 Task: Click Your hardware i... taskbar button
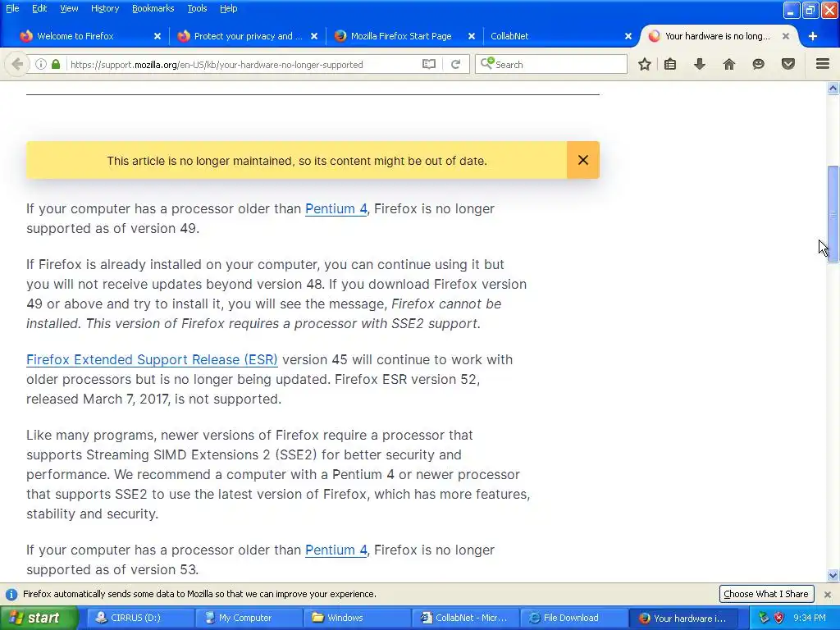point(683,618)
